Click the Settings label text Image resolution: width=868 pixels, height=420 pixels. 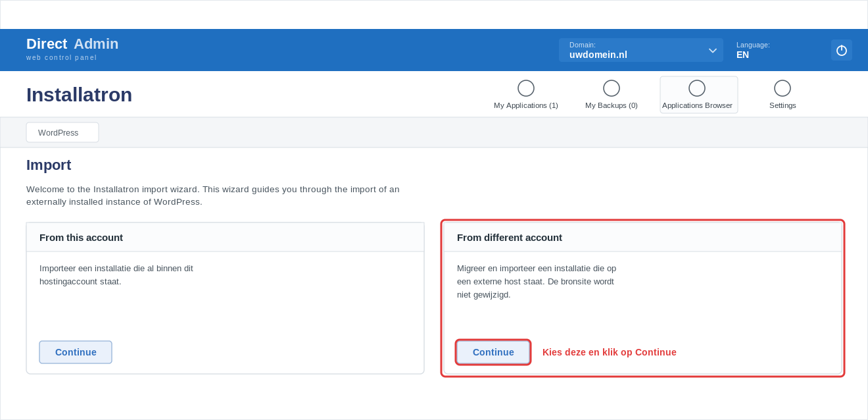tap(783, 105)
